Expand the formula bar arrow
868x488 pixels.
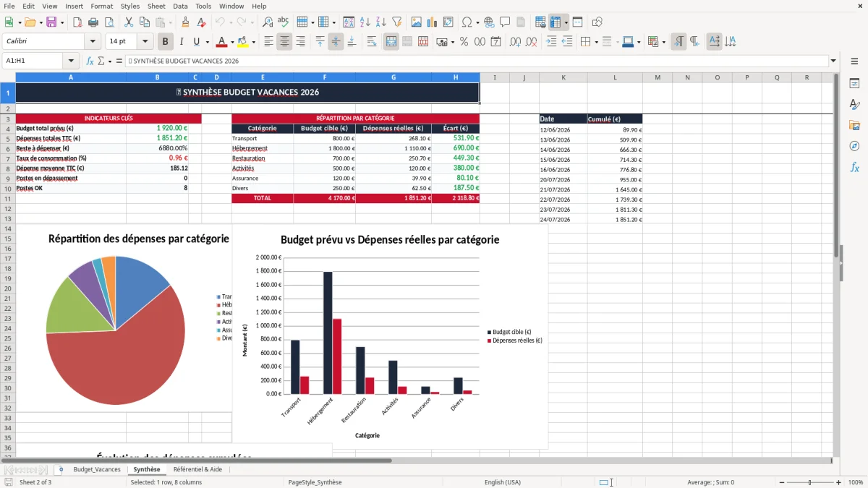pyautogui.click(x=833, y=61)
